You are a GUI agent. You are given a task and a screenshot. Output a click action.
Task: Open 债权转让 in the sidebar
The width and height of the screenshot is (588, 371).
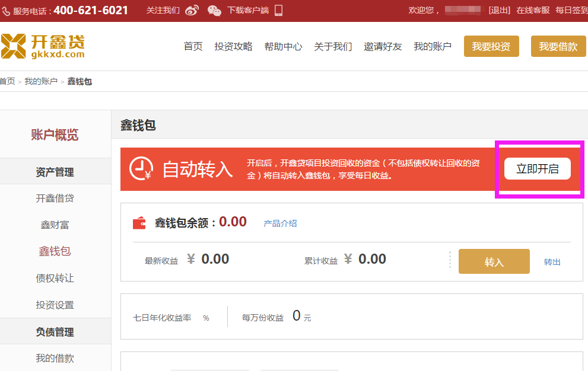(x=55, y=278)
